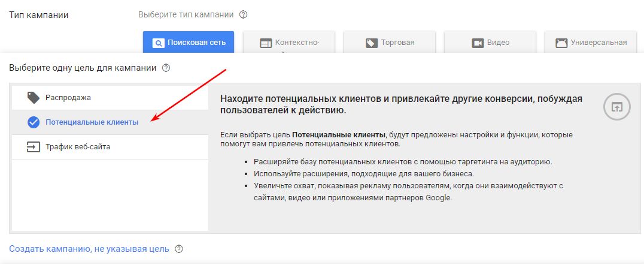
Task: Open help icon beside Создать кампанию link
Action: click(179, 249)
